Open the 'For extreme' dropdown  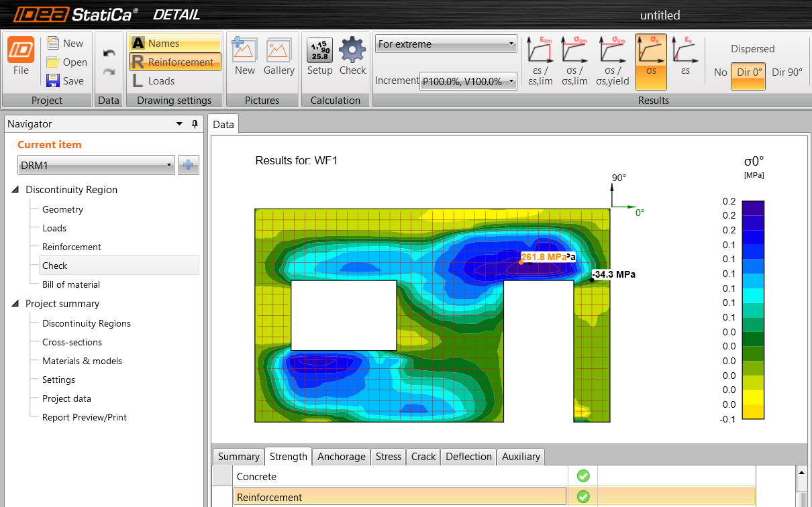446,43
